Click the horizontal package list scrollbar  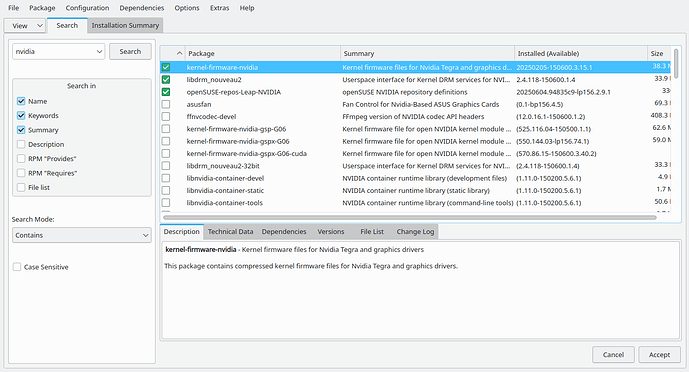point(410,217)
